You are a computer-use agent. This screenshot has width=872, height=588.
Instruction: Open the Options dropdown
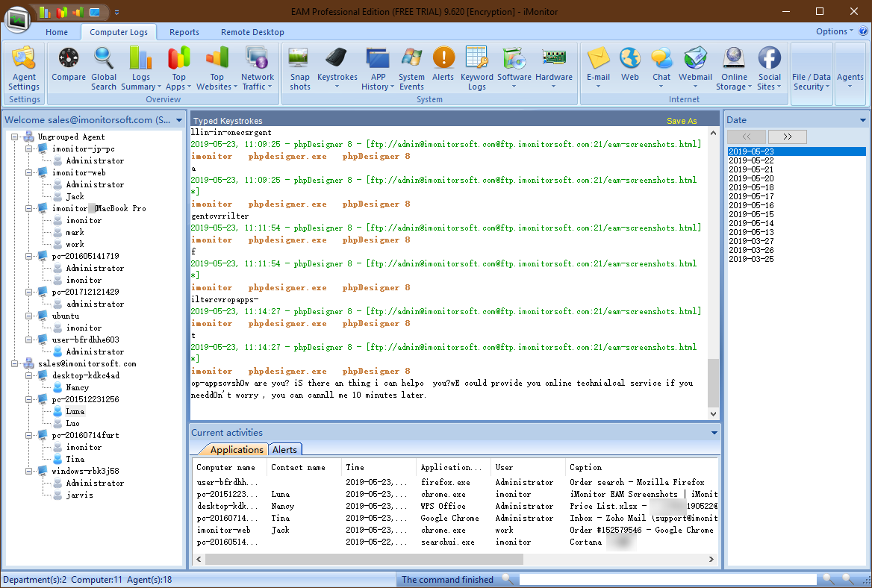pyautogui.click(x=834, y=31)
